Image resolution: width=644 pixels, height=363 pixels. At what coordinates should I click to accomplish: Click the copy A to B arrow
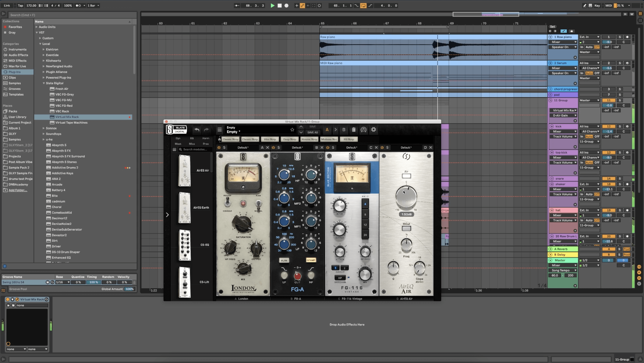pos(335,130)
